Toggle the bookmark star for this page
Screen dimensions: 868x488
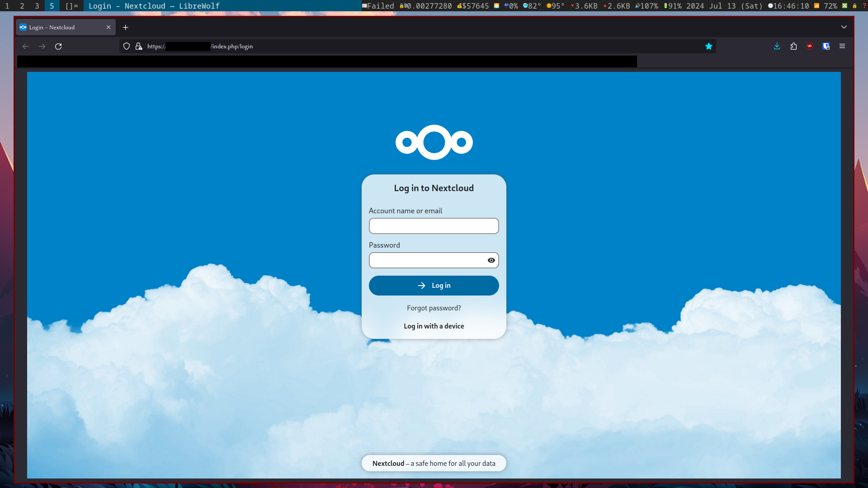point(708,46)
